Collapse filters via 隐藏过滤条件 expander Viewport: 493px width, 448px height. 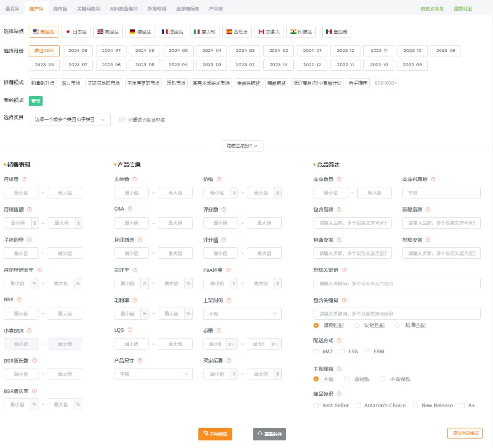point(242,145)
